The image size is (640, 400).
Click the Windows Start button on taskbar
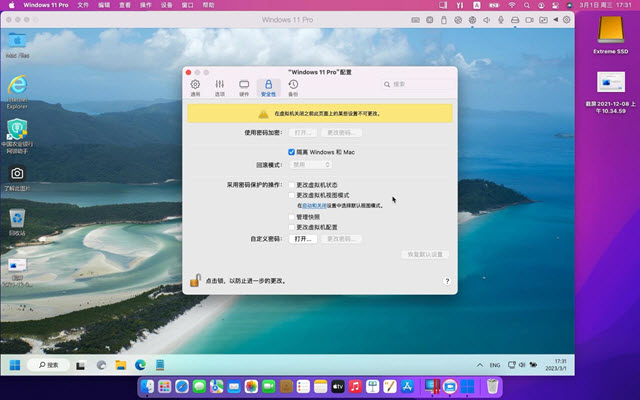[15, 365]
